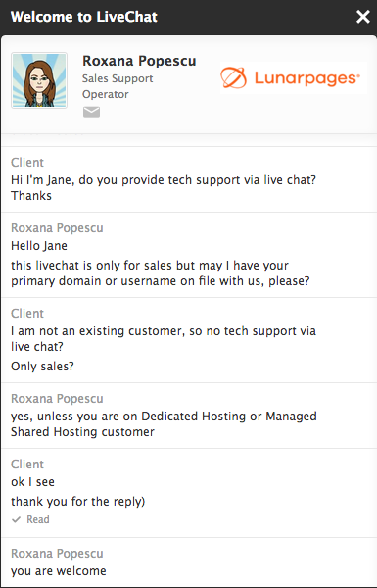Click the Operator role label
Viewport: 377px width, 588px height.
pyautogui.click(x=106, y=94)
